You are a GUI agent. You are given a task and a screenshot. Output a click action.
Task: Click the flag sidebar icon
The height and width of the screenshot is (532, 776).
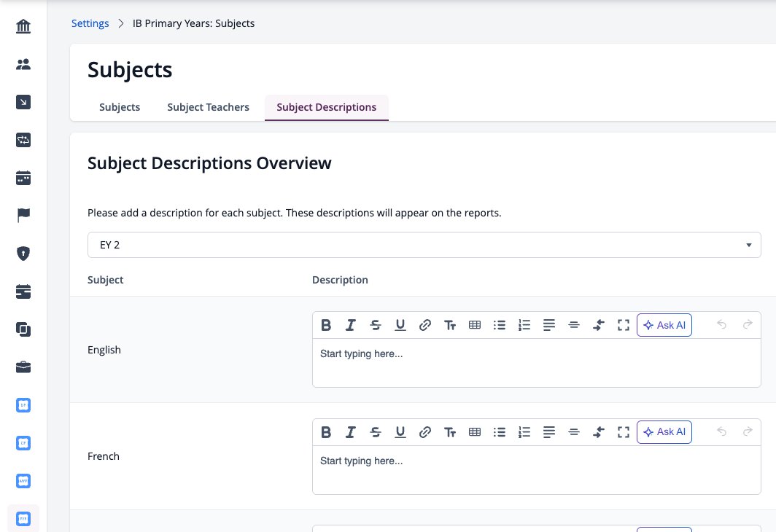pos(23,216)
